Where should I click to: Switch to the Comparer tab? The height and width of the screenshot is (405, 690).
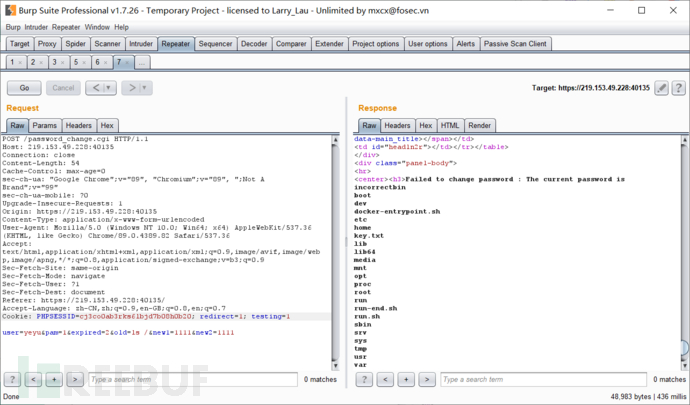[291, 44]
